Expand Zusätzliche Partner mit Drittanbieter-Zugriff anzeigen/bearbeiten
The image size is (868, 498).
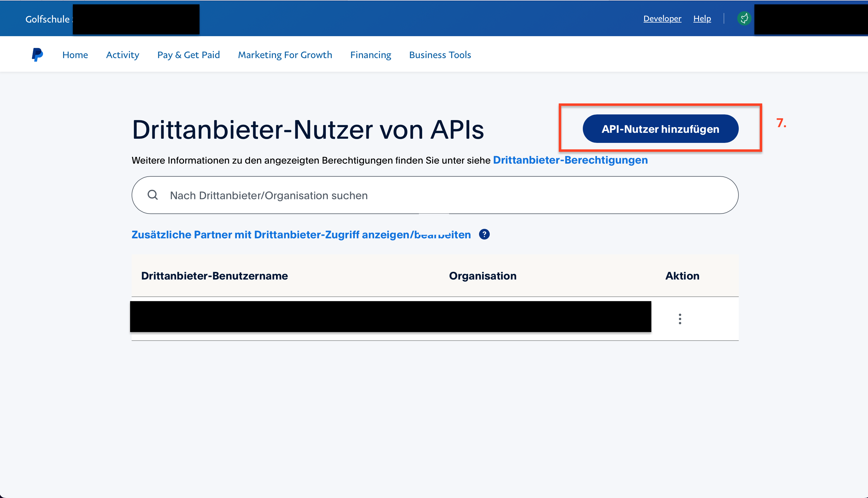coord(301,235)
